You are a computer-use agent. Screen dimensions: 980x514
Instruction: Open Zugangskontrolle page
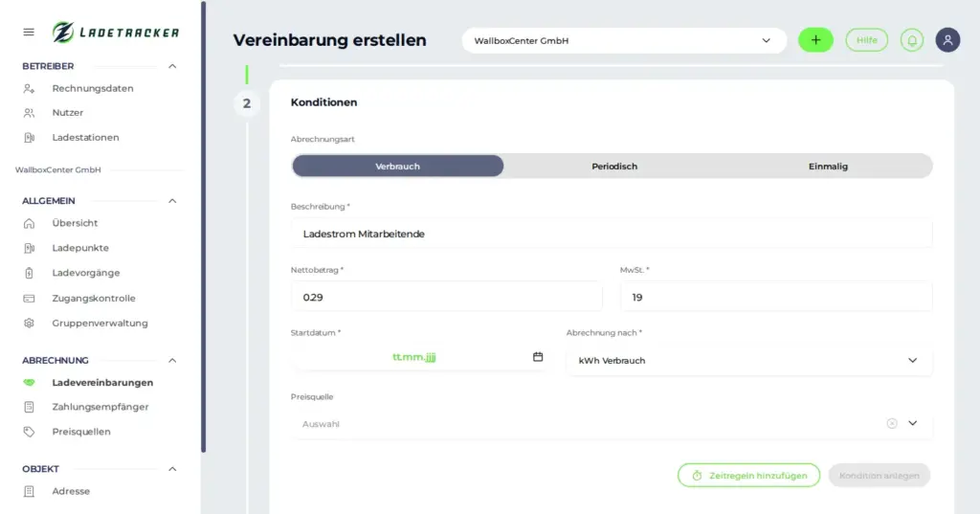94,299
